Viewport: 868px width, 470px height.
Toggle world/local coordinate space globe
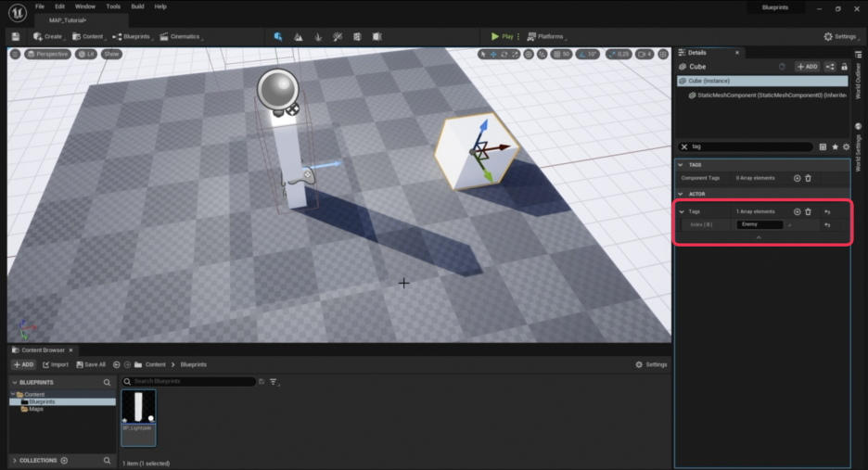529,55
